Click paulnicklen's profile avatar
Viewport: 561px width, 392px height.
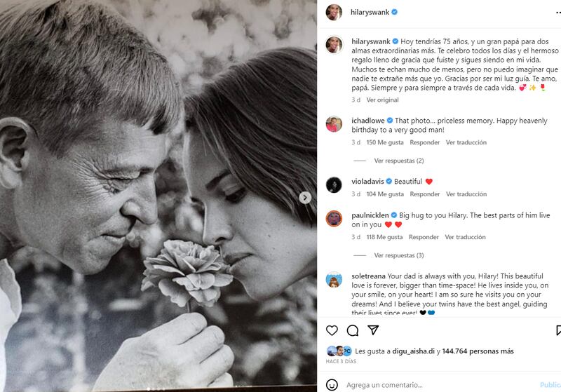coord(334,218)
